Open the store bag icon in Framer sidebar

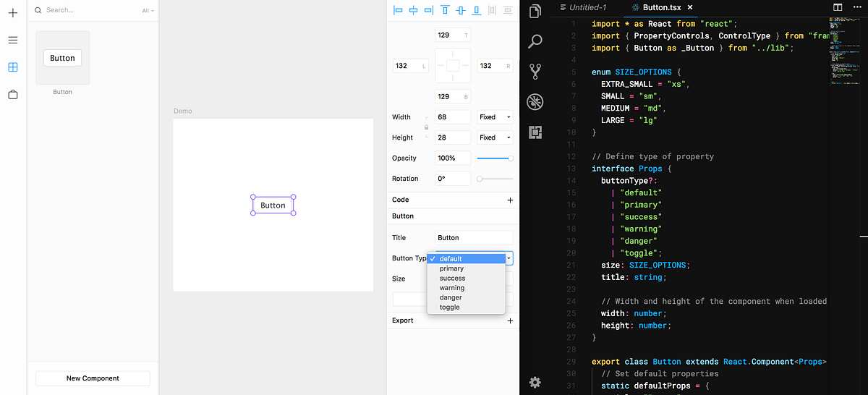coord(12,95)
